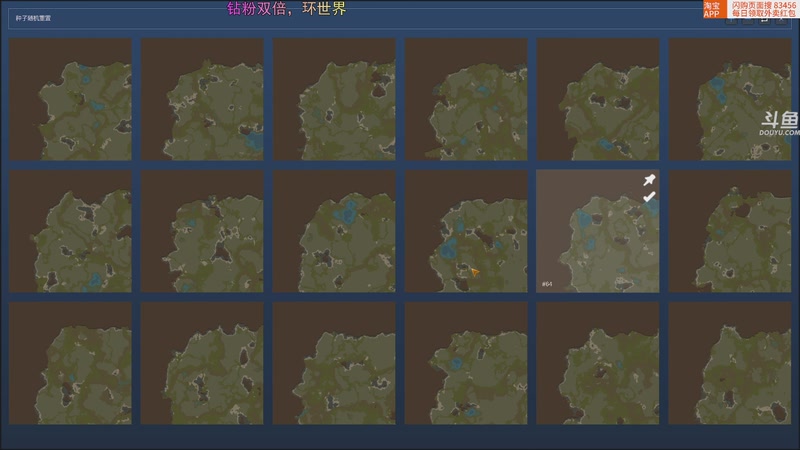Open the highlighted map preview #64
This screenshot has width=800, height=450.
(x=597, y=231)
